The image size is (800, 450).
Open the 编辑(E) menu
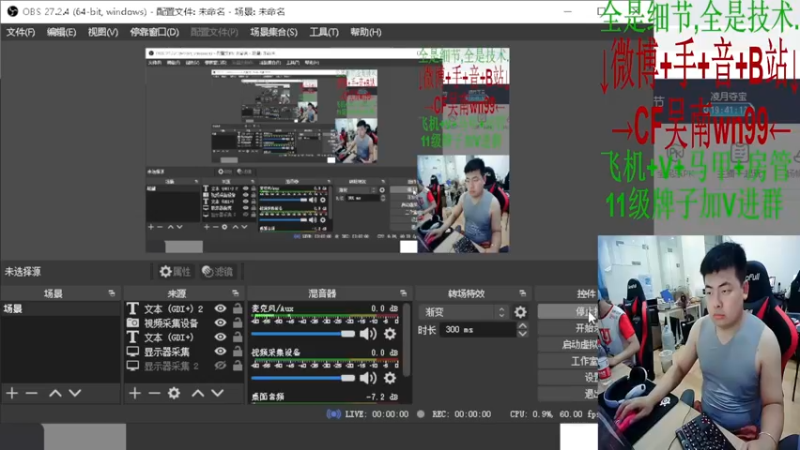pyautogui.click(x=61, y=32)
